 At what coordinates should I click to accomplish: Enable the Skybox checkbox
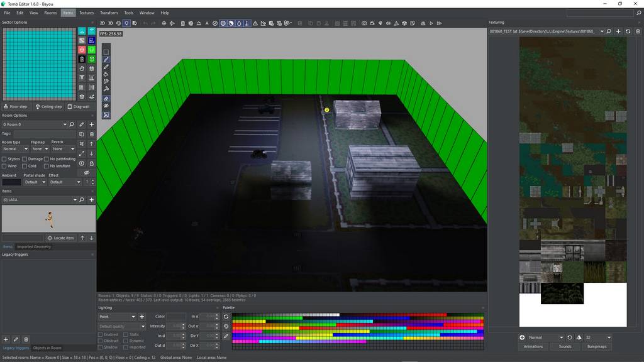coord(4,159)
